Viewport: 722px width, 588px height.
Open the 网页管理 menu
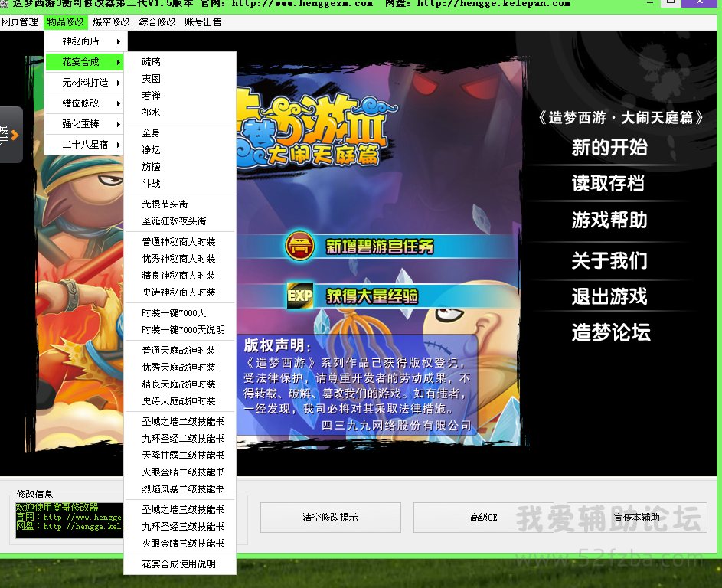[19, 22]
